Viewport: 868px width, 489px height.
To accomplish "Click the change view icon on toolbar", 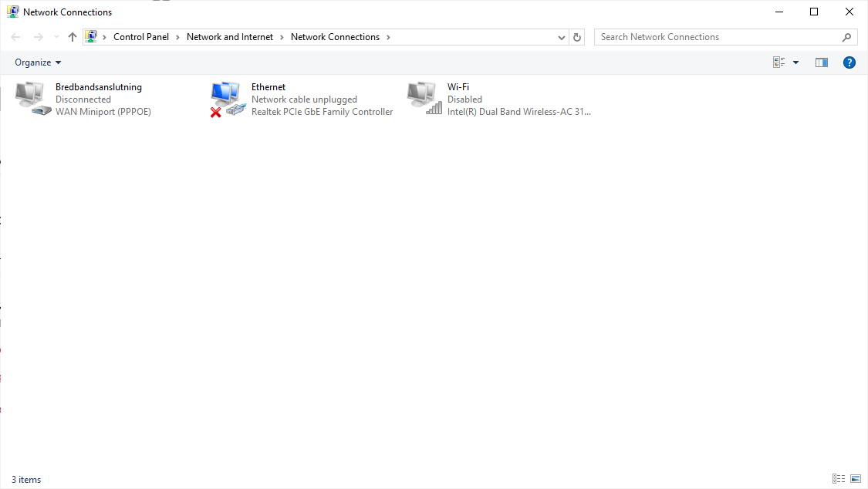I will click(778, 62).
